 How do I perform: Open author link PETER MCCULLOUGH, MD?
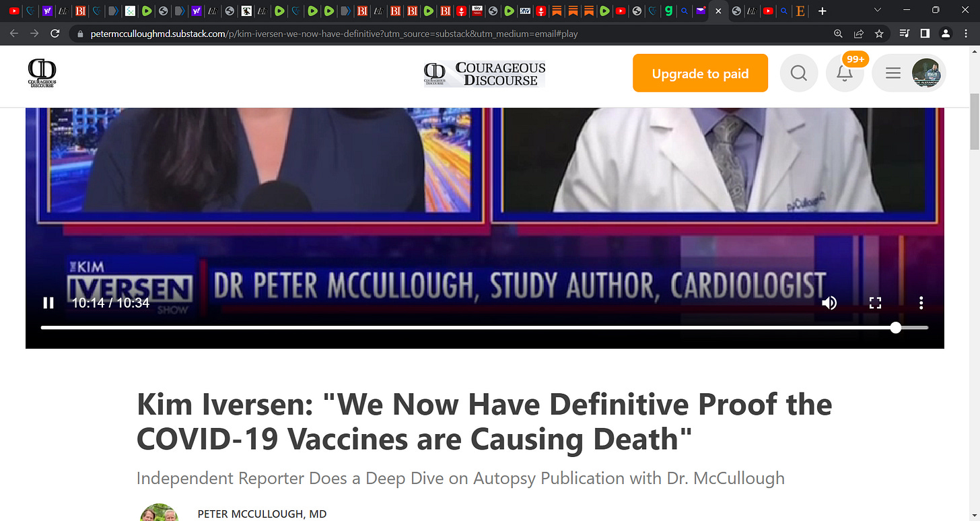262,514
